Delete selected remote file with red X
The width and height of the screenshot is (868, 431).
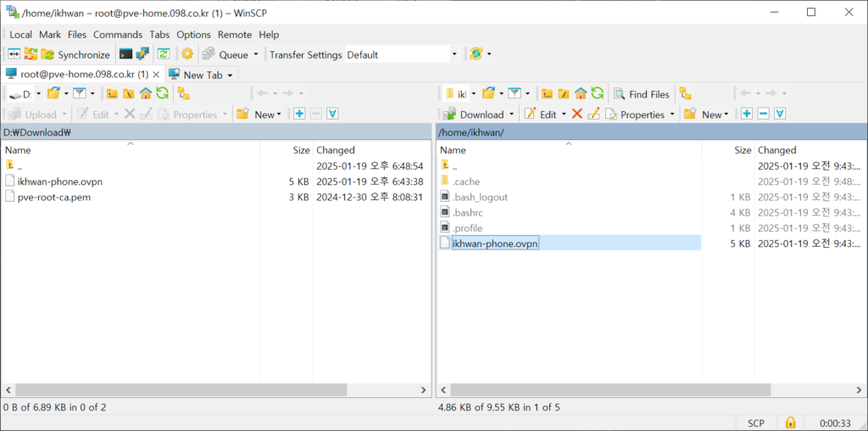point(577,114)
